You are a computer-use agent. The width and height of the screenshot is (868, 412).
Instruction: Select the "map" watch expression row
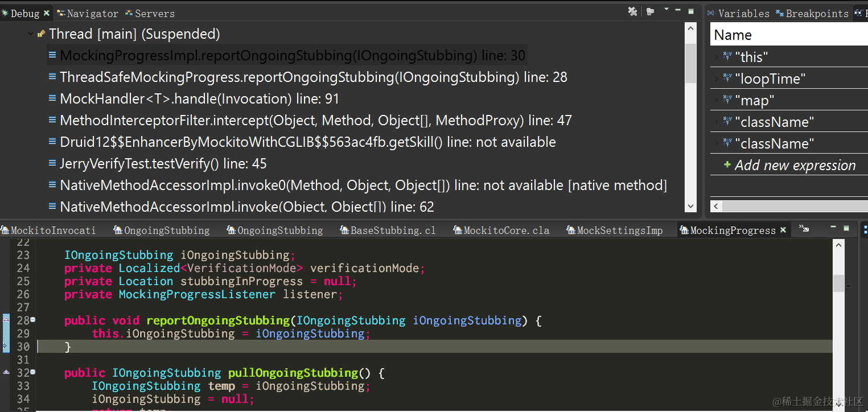pos(789,100)
